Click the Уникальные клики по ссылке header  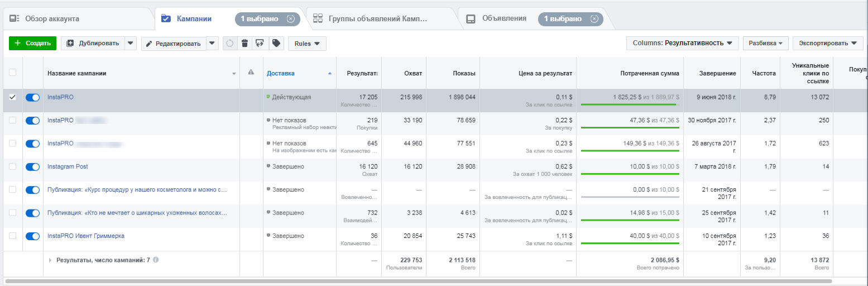[810, 74]
